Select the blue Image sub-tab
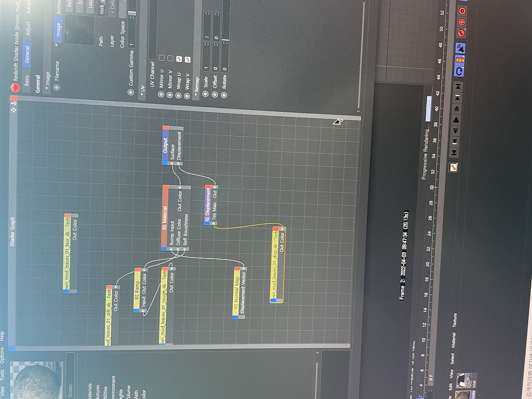The image size is (532, 399). [58, 29]
